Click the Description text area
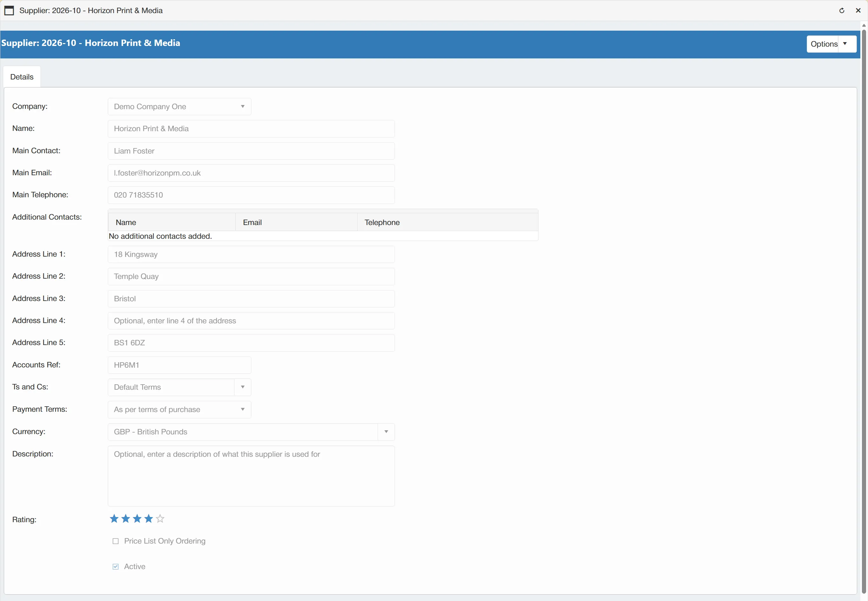The height and width of the screenshot is (601, 868). coord(251,476)
